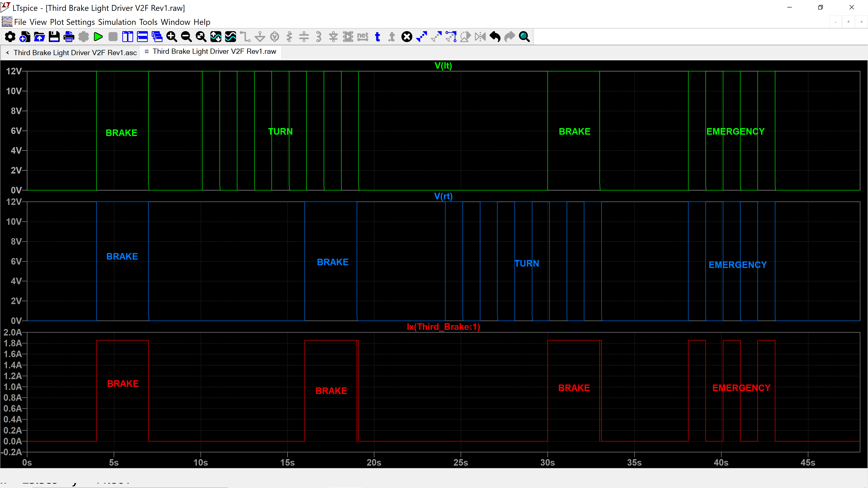Click the Open file folder icon
The width and height of the screenshot is (868, 488).
(39, 37)
